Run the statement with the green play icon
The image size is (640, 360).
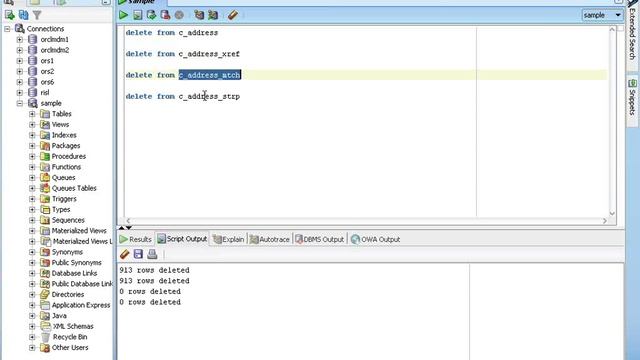[123, 15]
